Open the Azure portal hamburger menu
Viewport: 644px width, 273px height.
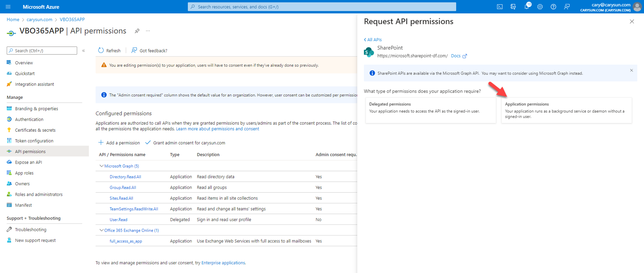pyautogui.click(x=8, y=7)
